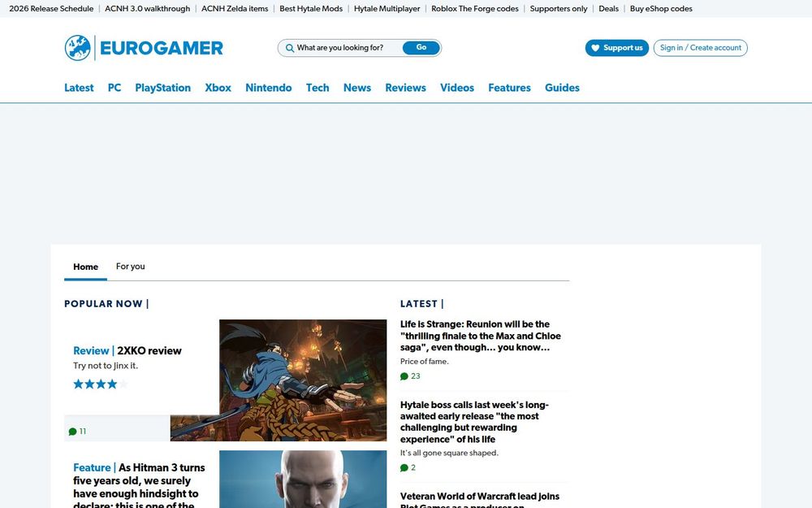The image size is (812, 508).
Task: Click 'It's all gone square shaped.' text
Action: [450, 453]
